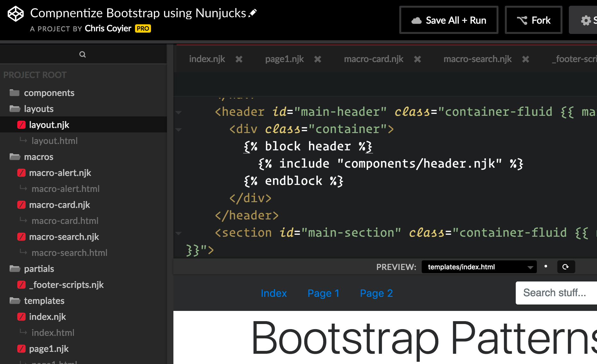Open macro-search.njk from sidebar
597x364 pixels.
click(64, 237)
